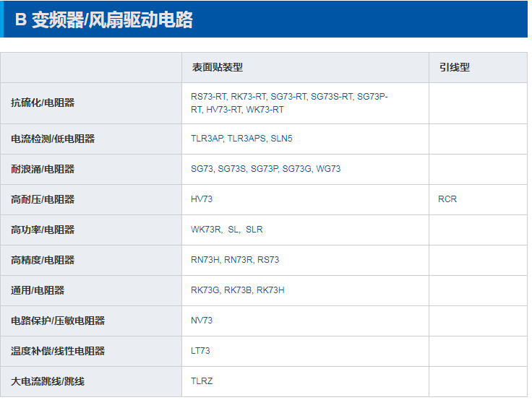Open the SLR product link
532x400 pixels.
click(x=254, y=230)
